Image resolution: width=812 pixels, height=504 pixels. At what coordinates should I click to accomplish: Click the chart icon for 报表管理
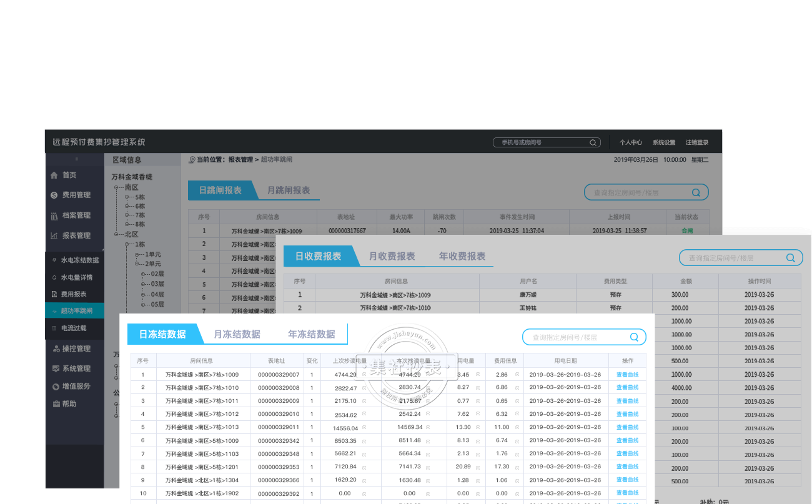click(54, 235)
